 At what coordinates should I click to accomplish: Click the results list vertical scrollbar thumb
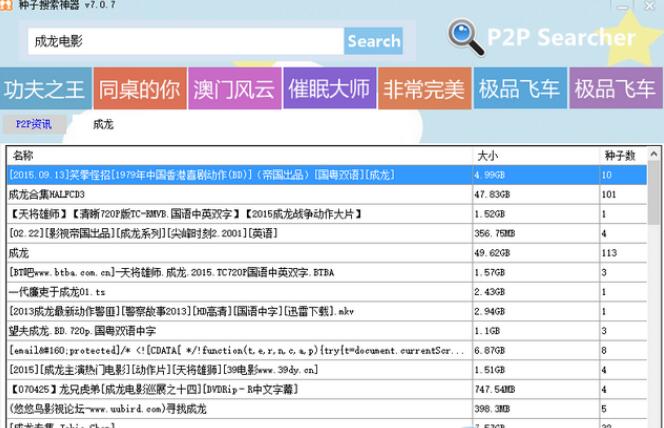(x=654, y=193)
